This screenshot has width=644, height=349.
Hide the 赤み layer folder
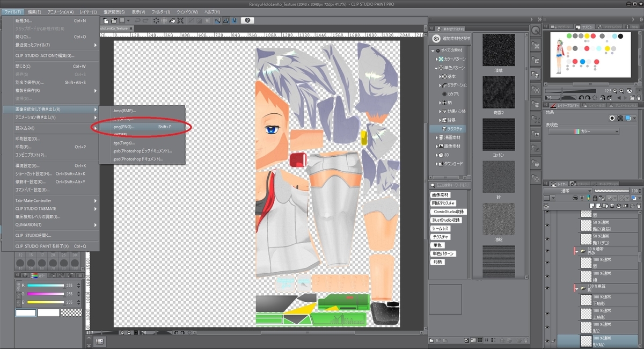coord(547,251)
